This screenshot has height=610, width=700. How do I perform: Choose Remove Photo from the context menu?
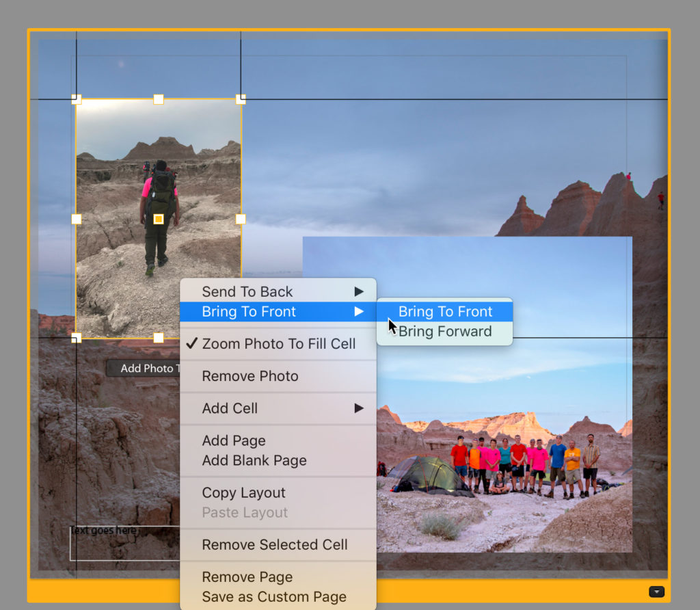[x=250, y=376]
